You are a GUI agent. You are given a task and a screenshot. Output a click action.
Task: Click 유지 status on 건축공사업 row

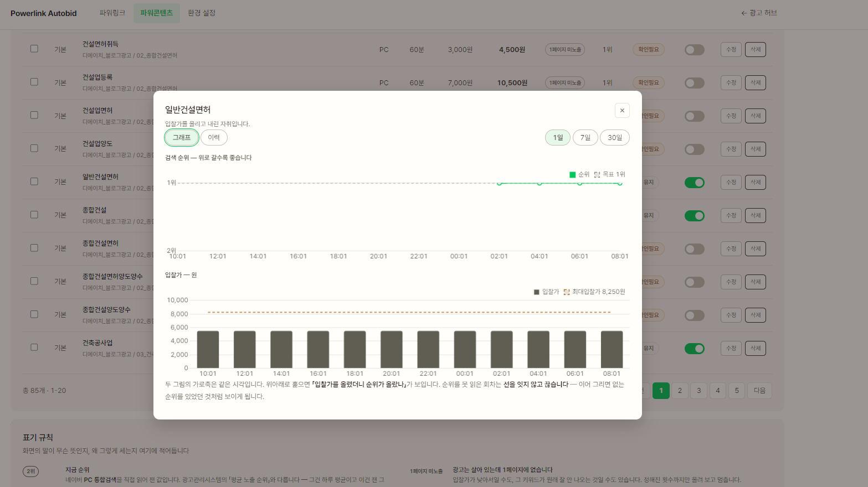pos(649,348)
